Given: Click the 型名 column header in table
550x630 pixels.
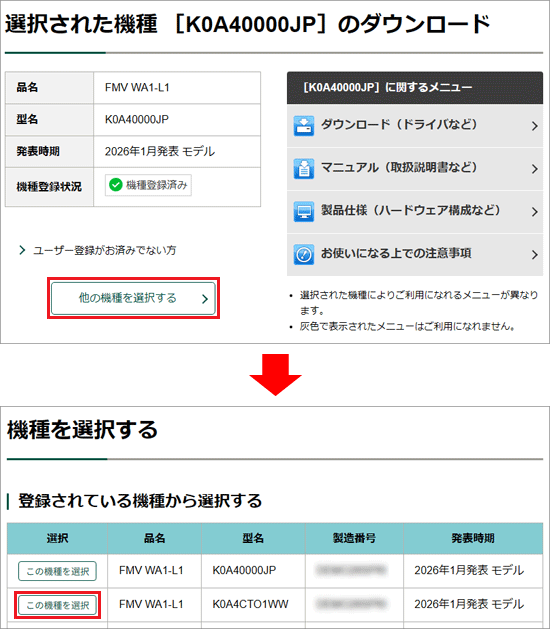Looking at the screenshot, I should tap(253, 538).
